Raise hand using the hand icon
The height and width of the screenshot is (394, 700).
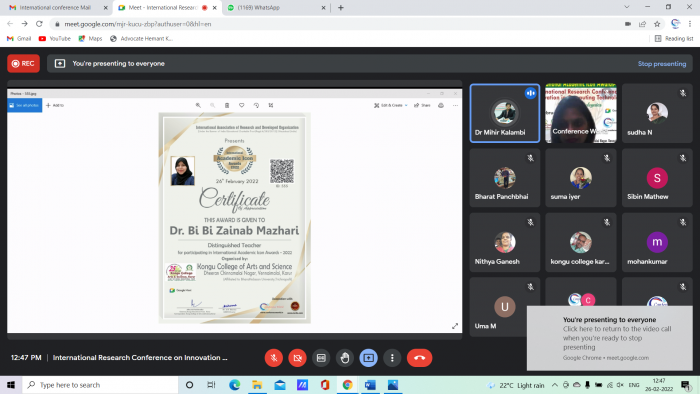[345, 358]
